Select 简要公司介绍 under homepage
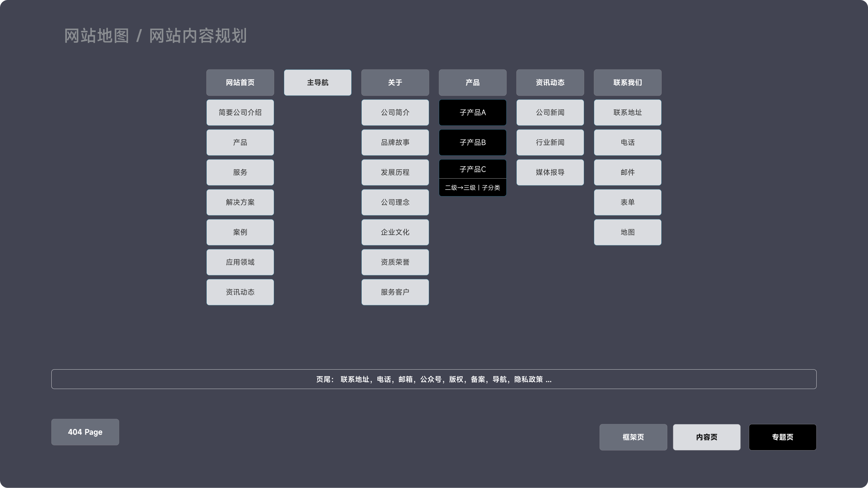This screenshot has height=488, width=868. 240,113
